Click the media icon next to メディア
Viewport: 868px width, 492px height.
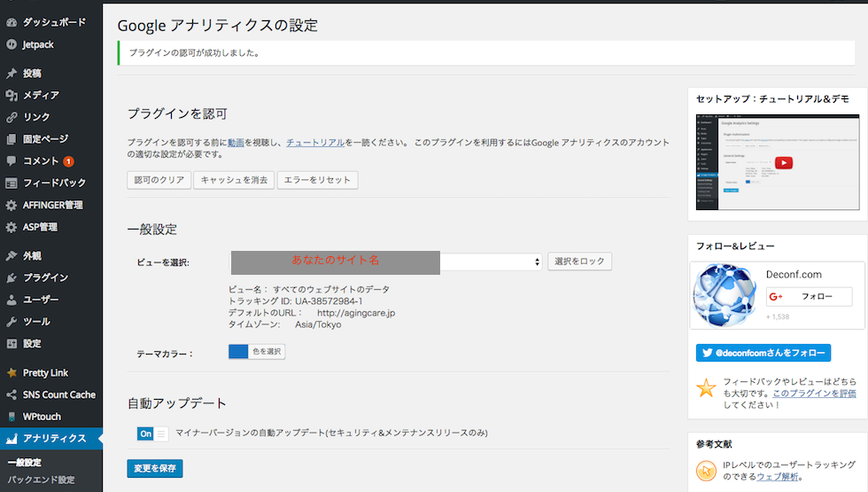[x=11, y=96]
